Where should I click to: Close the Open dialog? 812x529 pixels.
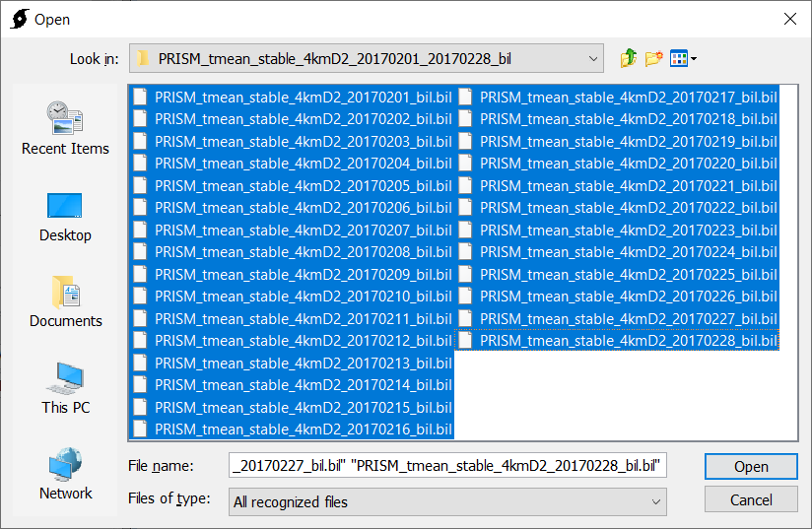pos(789,19)
